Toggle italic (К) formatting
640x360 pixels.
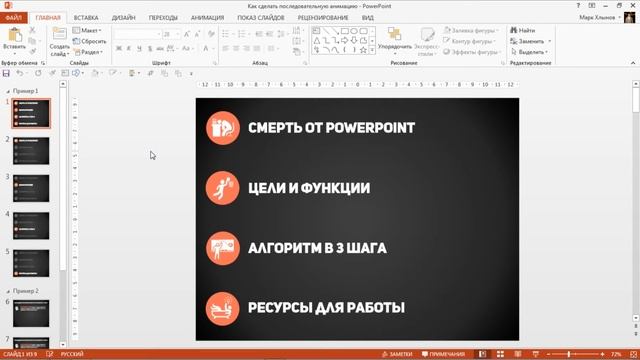click(129, 49)
